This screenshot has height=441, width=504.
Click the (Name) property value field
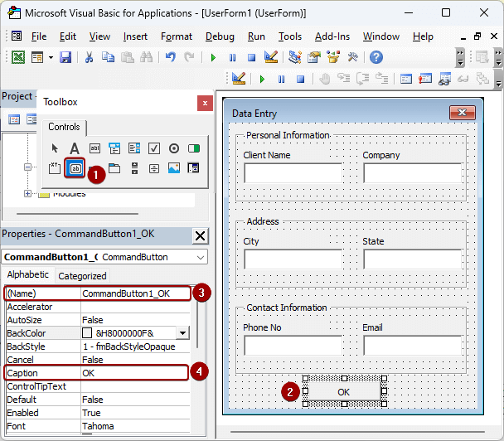(x=135, y=293)
